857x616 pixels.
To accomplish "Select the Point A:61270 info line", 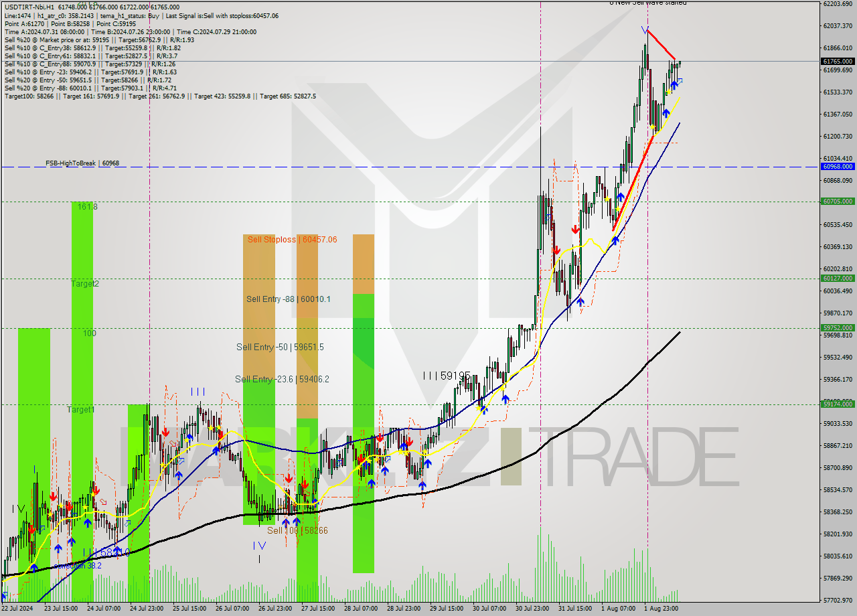I will [70, 23].
